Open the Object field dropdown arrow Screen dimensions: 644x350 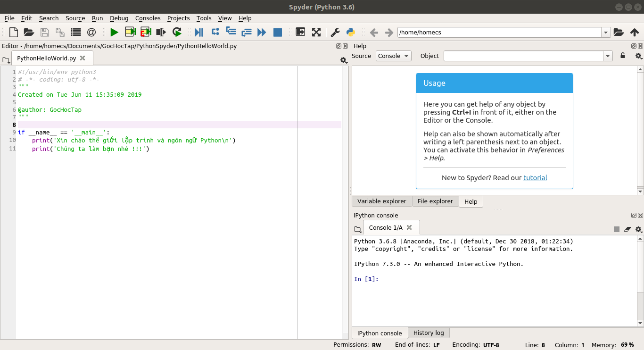[x=608, y=56]
